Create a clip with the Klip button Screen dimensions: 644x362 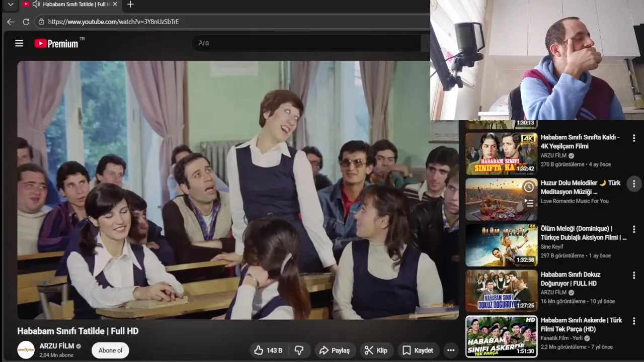tap(376, 350)
